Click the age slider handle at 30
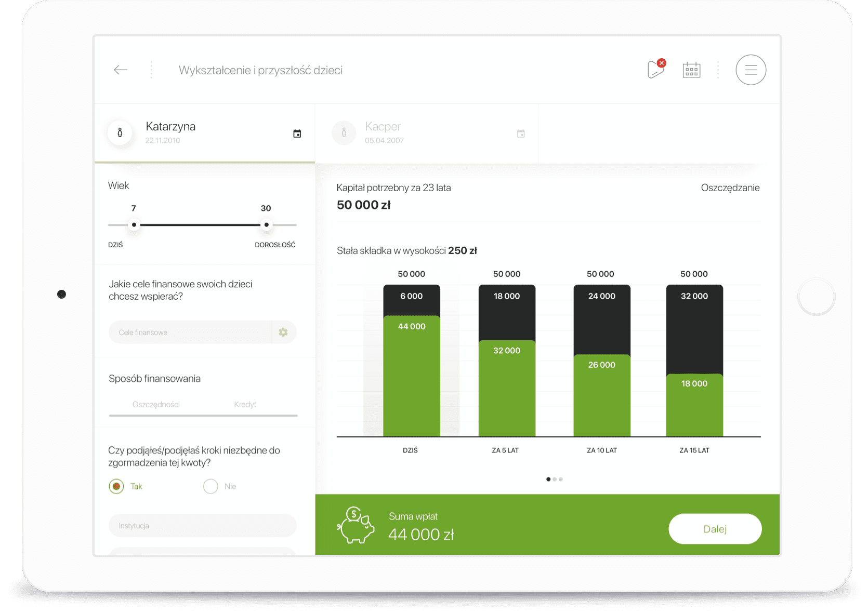Image resolution: width=868 pixels, height=613 pixels. tap(266, 225)
